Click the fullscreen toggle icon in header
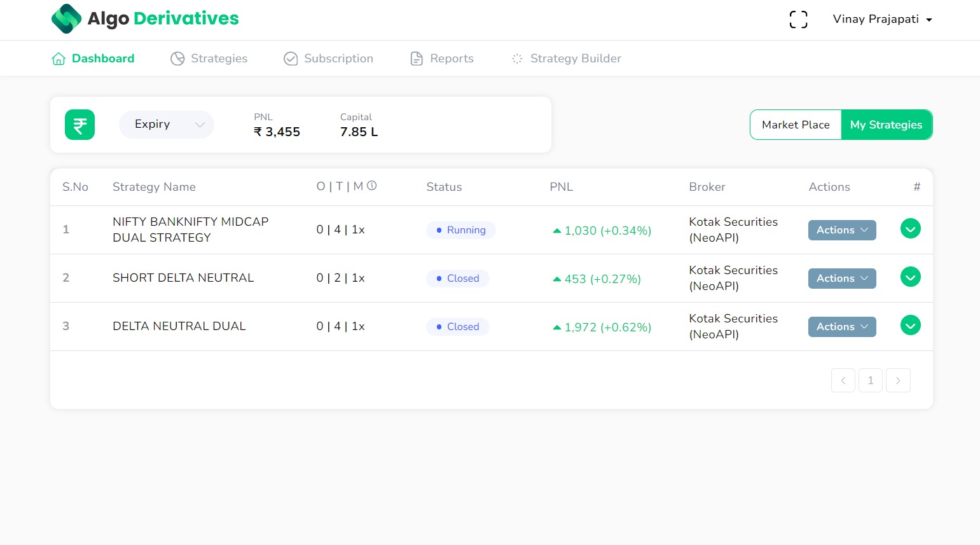Viewport: 980px width, 545px height. (x=798, y=20)
